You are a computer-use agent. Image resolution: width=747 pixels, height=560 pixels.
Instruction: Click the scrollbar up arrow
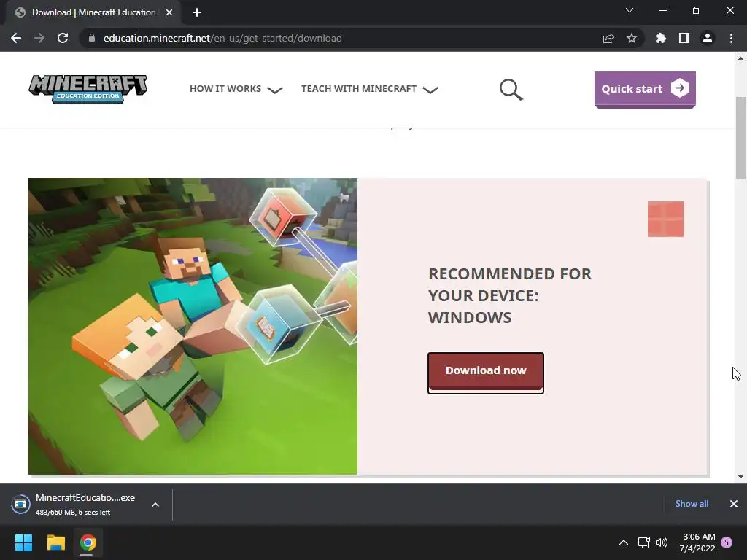(740, 58)
